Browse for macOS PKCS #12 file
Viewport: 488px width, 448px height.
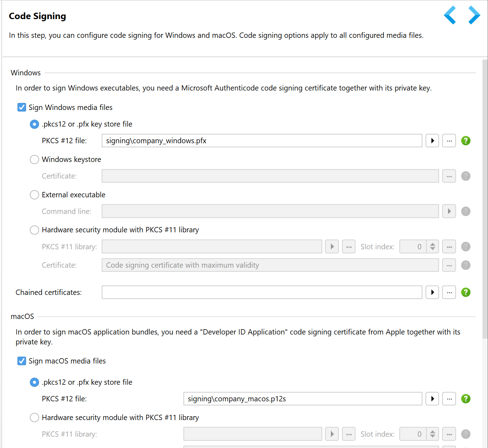click(449, 399)
